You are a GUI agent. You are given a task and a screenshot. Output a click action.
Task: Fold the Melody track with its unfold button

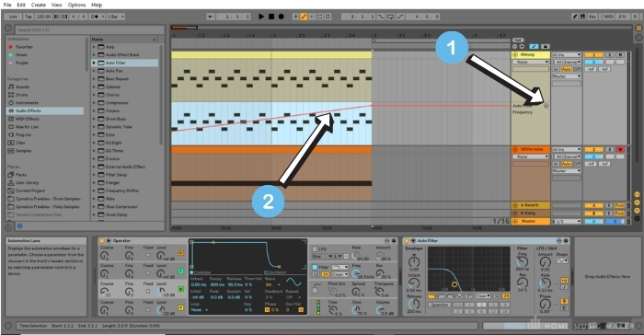pos(515,54)
